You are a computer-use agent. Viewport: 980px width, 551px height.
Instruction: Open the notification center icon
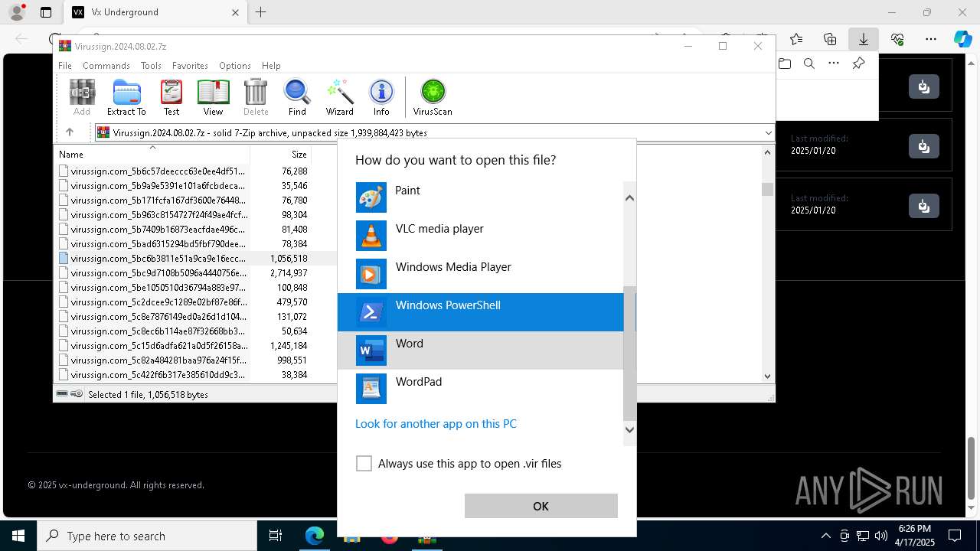tap(955, 536)
